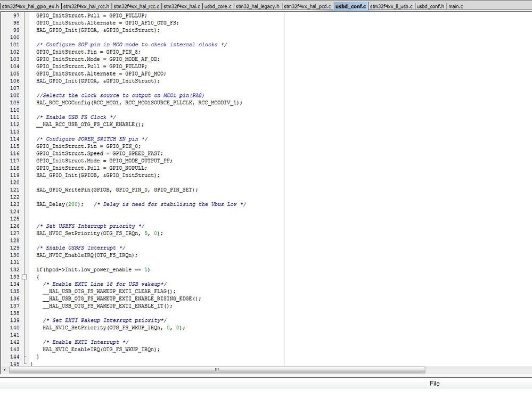Image resolution: width=532 pixels, height=406 pixels.
Task: Click the HAL_Delay(200) statement
Action: [60, 204]
